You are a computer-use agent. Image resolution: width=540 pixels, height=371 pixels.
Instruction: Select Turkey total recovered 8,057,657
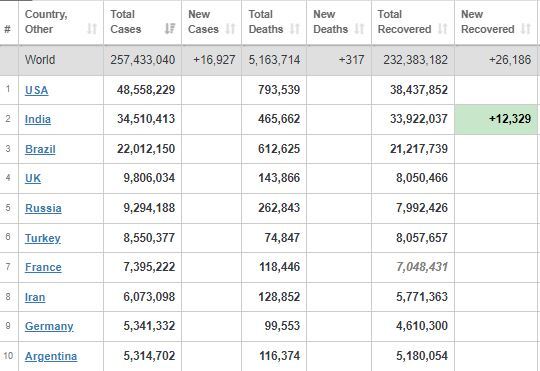[x=422, y=238]
